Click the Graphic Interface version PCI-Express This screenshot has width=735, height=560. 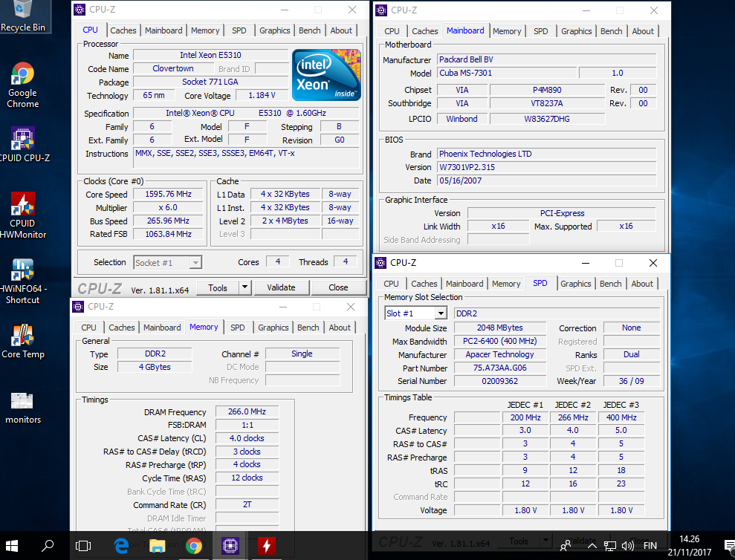(x=562, y=213)
